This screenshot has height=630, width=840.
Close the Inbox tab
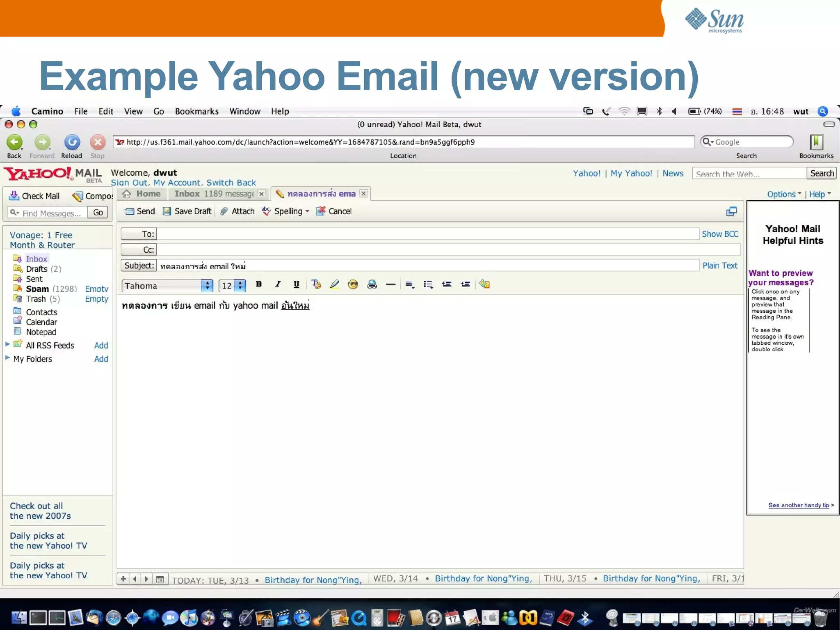(x=261, y=194)
